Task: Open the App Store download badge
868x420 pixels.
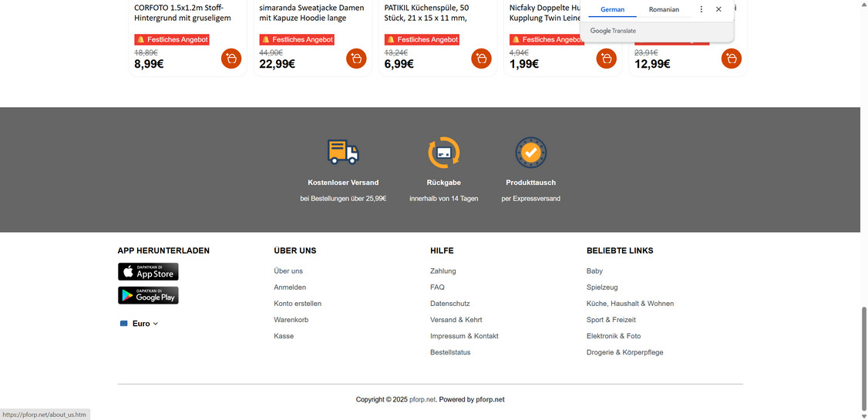Action: [x=148, y=272]
